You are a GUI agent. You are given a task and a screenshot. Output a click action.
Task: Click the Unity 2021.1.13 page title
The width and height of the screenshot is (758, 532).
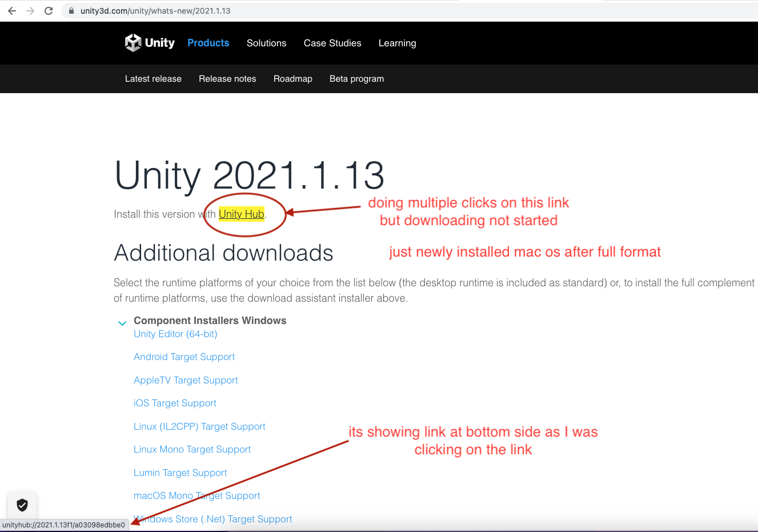click(250, 175)
